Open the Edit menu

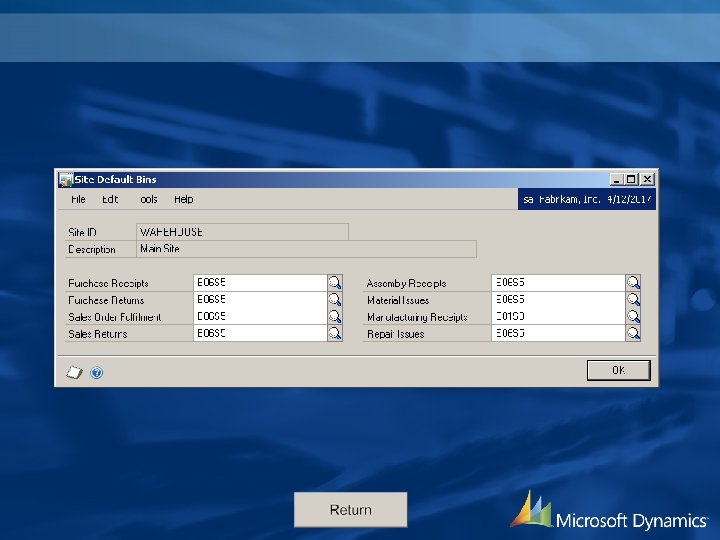(x=110, y=199)
